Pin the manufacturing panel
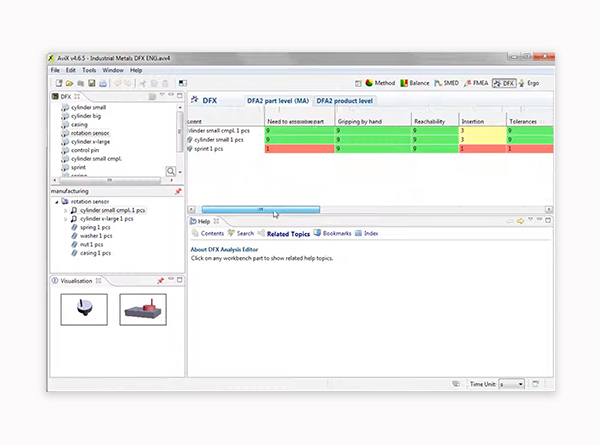This screenshot has height=445, width=600. coord(178,191)
